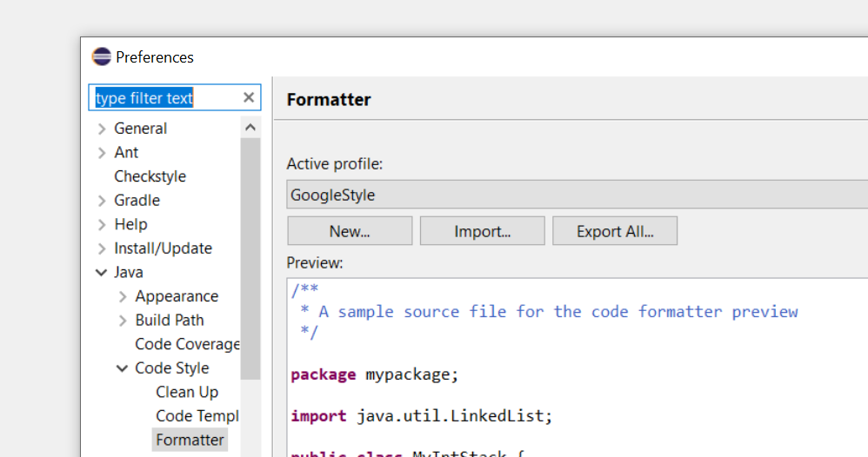This screenshot has height=457, width=868.
Task: Select the Formatter tree item
Action: (x=190, y=440)
